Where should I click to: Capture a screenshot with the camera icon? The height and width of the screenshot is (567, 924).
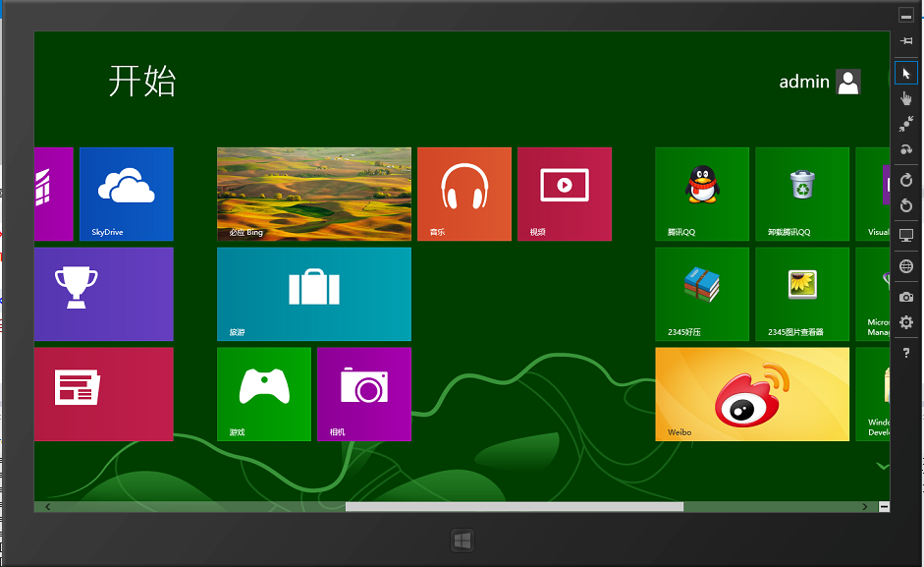[905, 296]
